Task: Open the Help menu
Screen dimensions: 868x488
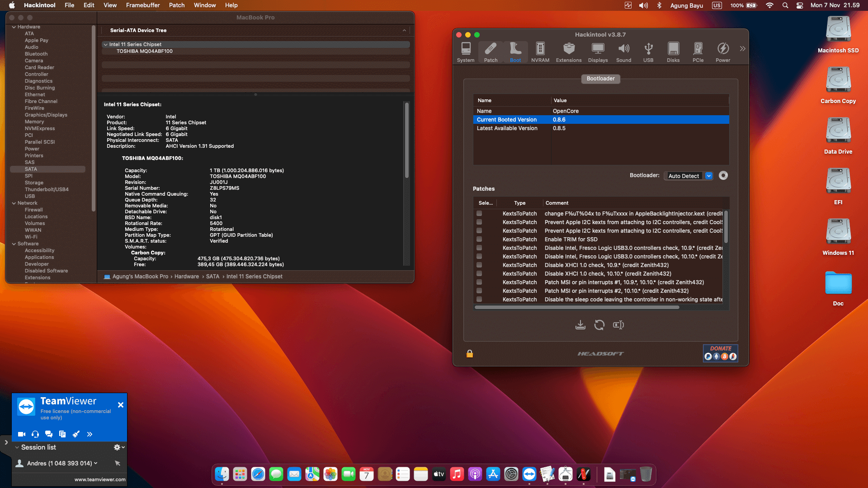Action: coord(231,5)
